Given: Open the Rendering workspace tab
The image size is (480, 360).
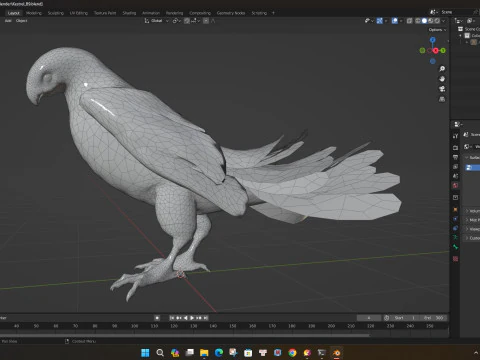Looking at the screenshot, I should (x=175, y=13).
